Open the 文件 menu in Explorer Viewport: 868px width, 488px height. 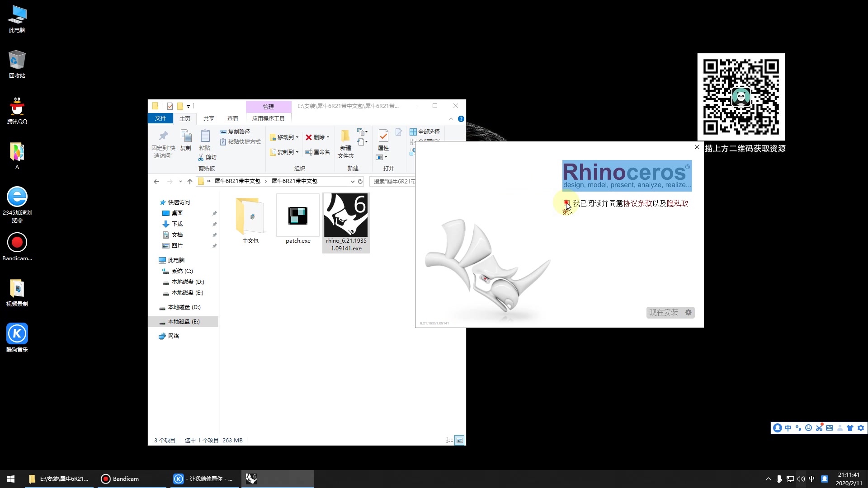[x=160, y=118]
